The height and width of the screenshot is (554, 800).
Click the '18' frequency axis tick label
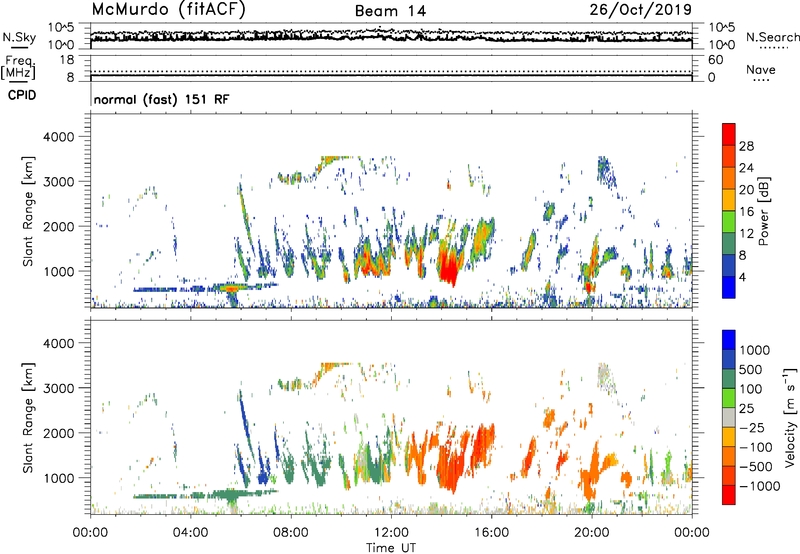coord(67,60)
